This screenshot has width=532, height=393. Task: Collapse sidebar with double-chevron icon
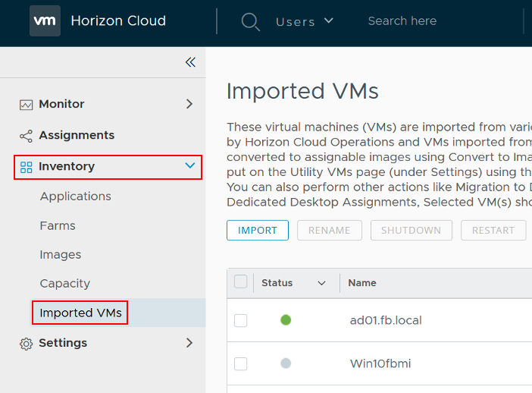point(190,62)
